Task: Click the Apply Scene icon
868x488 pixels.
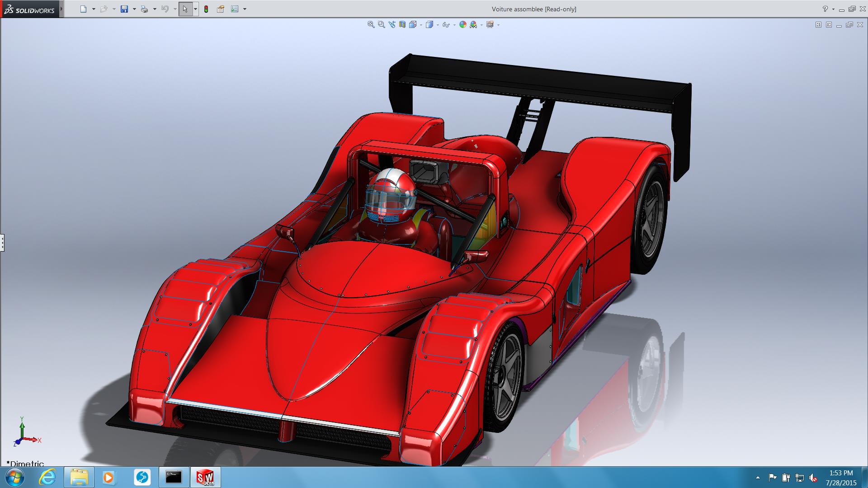Action: click(x=473, y=25)
